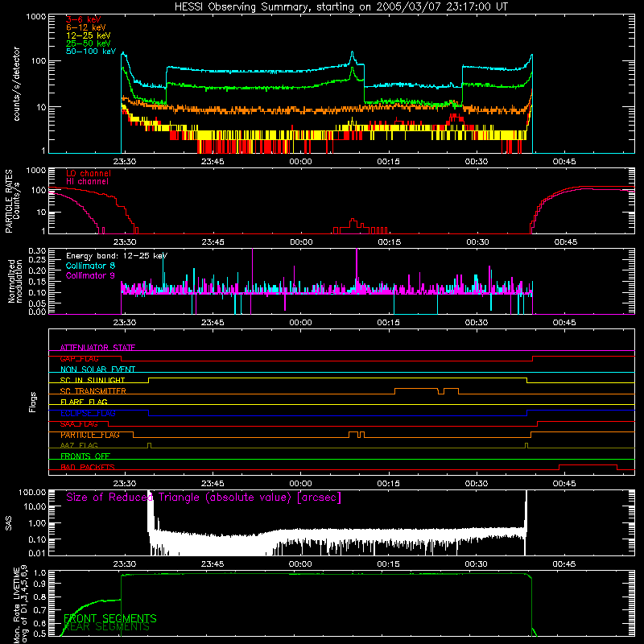Select the Collimator 8 legend label
The image size is (644, 644).
point(90,266)
